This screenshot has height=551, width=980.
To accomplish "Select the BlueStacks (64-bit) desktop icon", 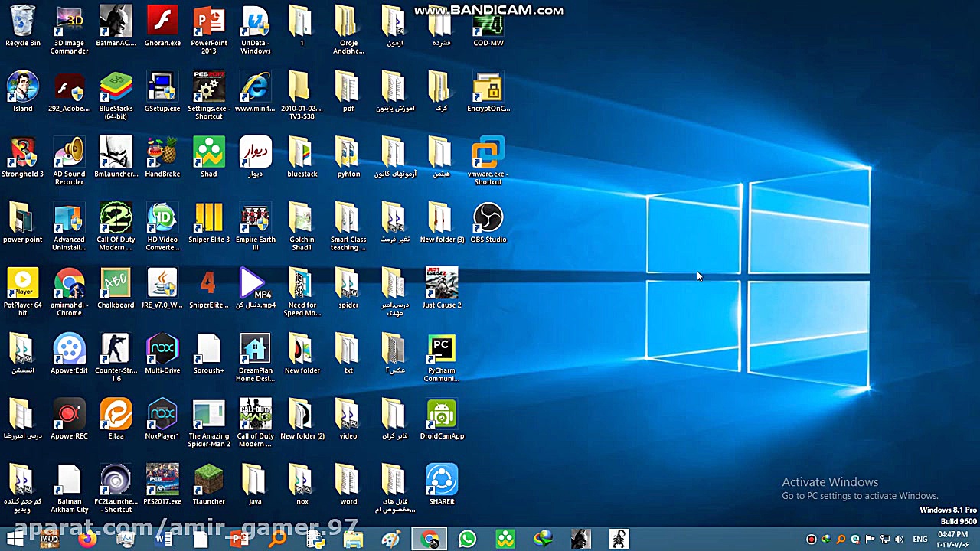I will tap(116, 88).
